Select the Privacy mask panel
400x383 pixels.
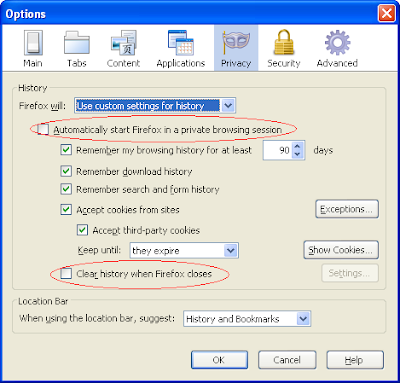(236, 49)
